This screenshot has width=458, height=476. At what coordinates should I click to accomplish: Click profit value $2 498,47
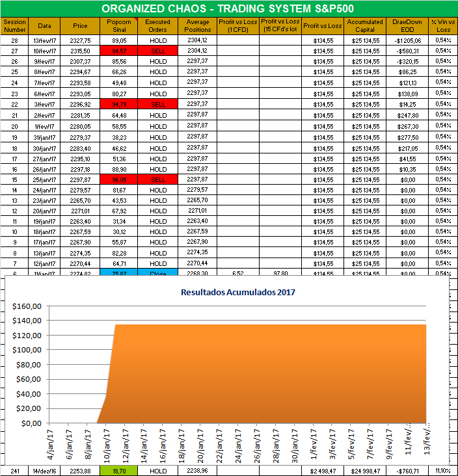click(323, 471)
